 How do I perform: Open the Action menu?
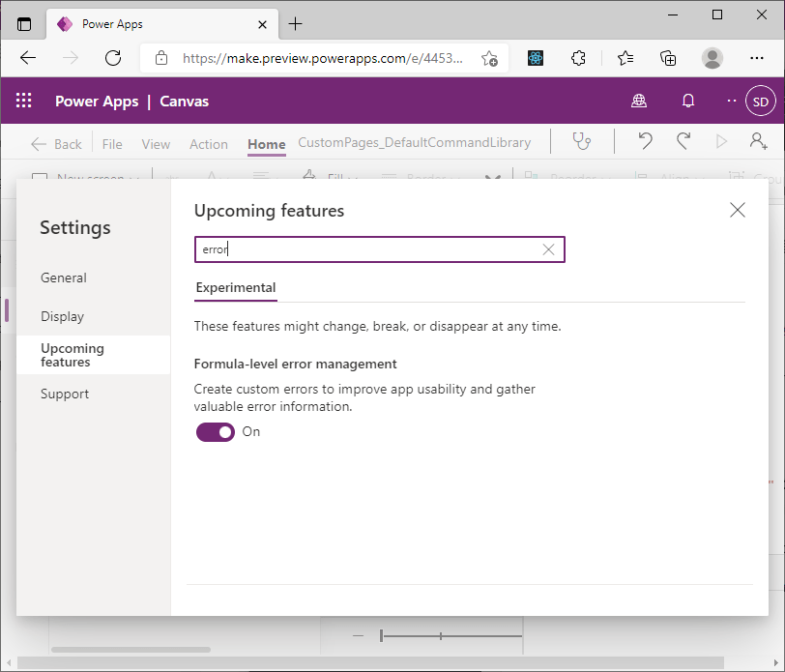[208, 144]
